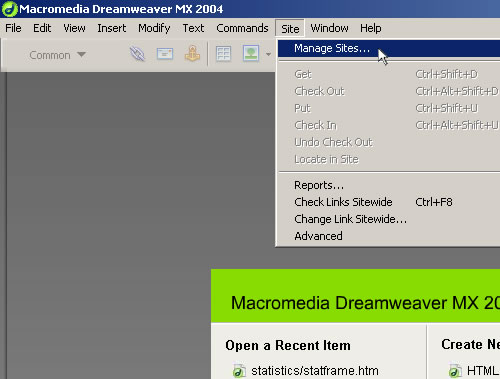This screenshot has height=379, width=500.
Task: Close the open Site menu
Action: click(x=290, y=29)
